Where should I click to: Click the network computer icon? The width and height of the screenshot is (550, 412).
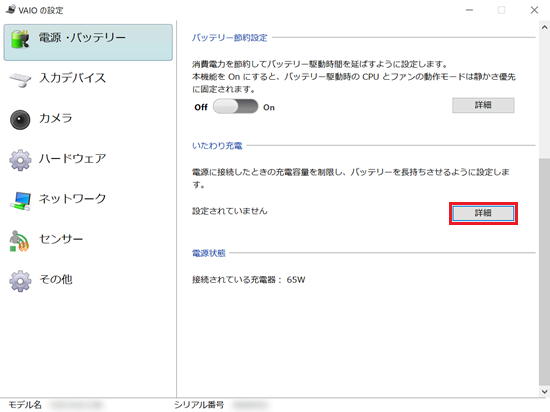coord(20,201)
